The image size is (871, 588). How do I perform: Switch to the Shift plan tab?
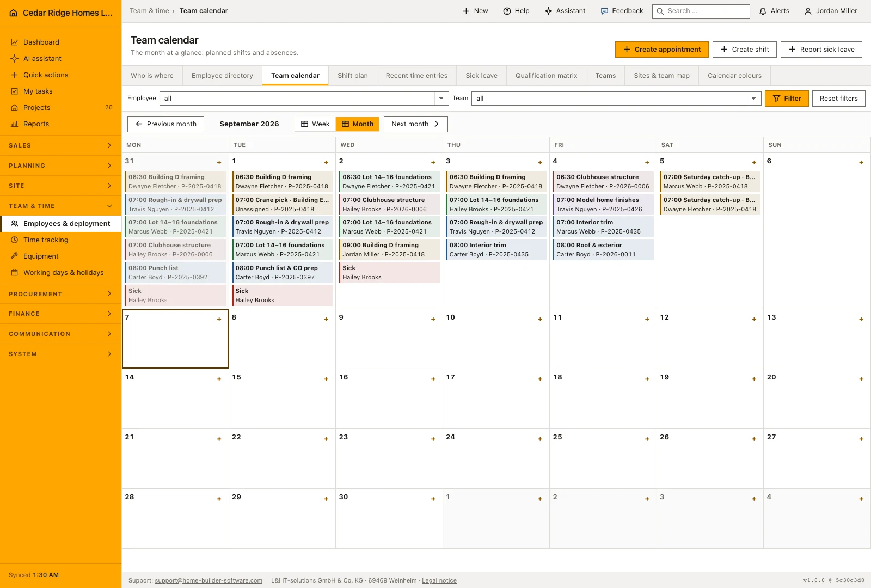click(x=353, y=76)
